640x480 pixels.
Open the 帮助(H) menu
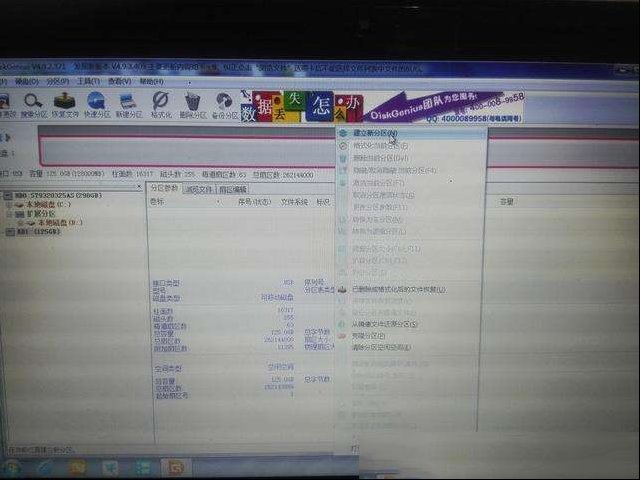click(x=151, y=81)
